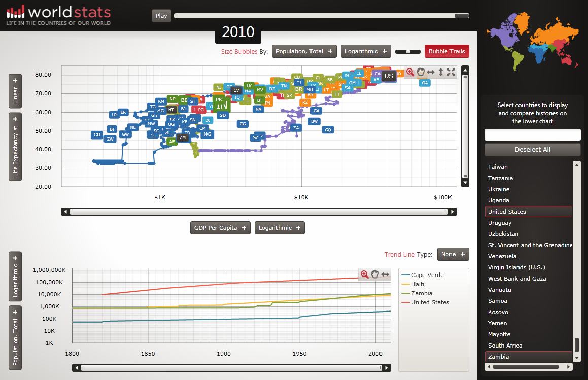Open x-axis Logarithmic scale dropdown
Viewport: 588px width, 380px height.
280,228
